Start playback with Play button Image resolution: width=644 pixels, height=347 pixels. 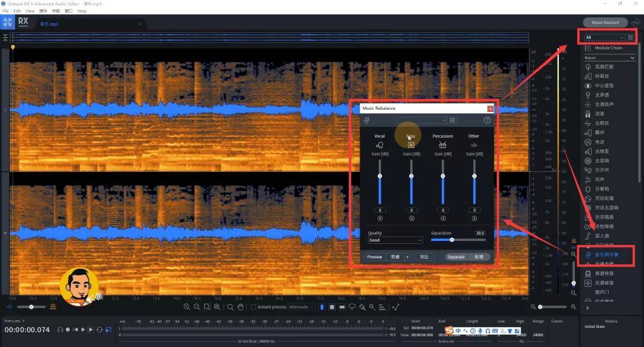pos(83,330)
